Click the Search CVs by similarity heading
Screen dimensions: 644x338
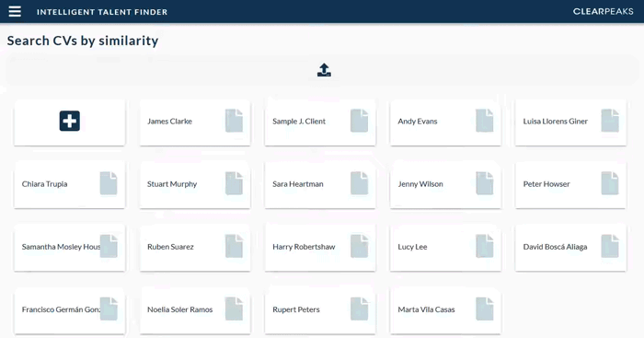83,41
